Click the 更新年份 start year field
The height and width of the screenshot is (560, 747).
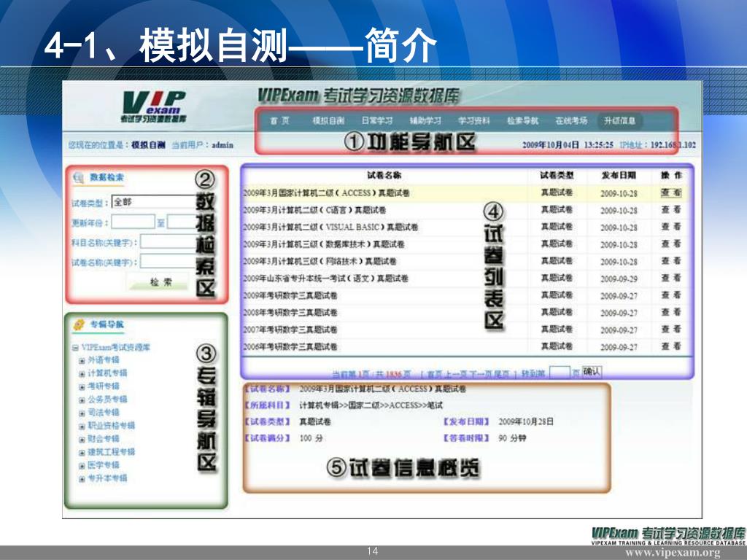coord(133,222)
